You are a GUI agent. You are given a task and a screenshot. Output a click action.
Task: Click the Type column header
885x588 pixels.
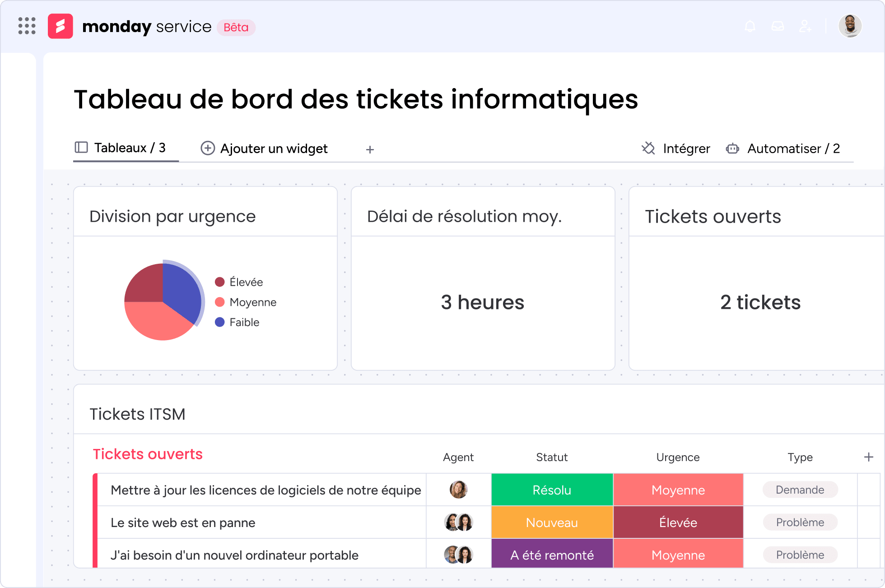click(800, 457)
